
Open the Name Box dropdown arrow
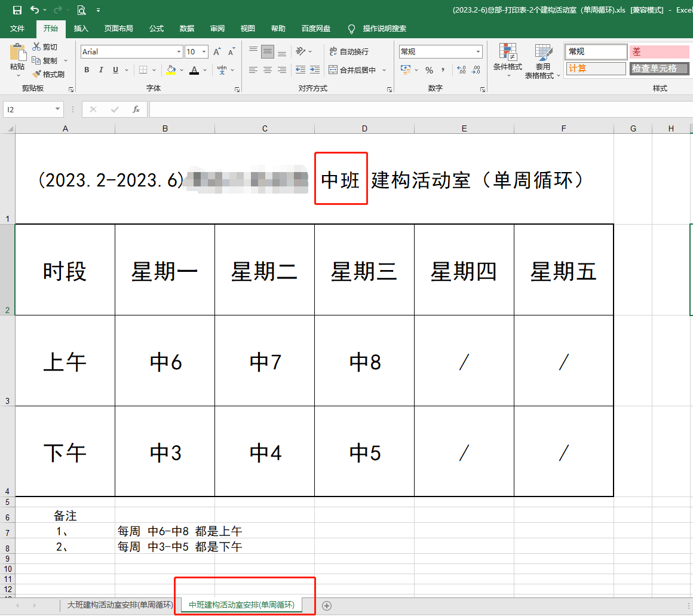57,109
